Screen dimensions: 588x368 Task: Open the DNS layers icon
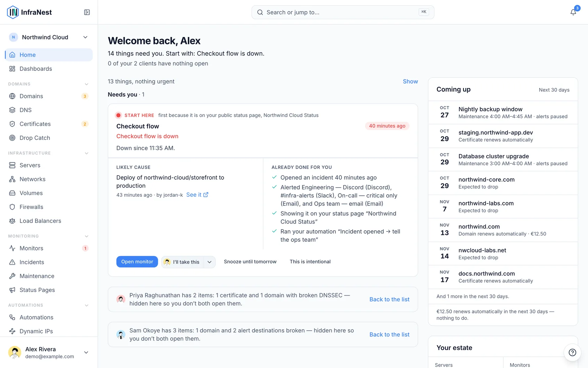point(12,110)
